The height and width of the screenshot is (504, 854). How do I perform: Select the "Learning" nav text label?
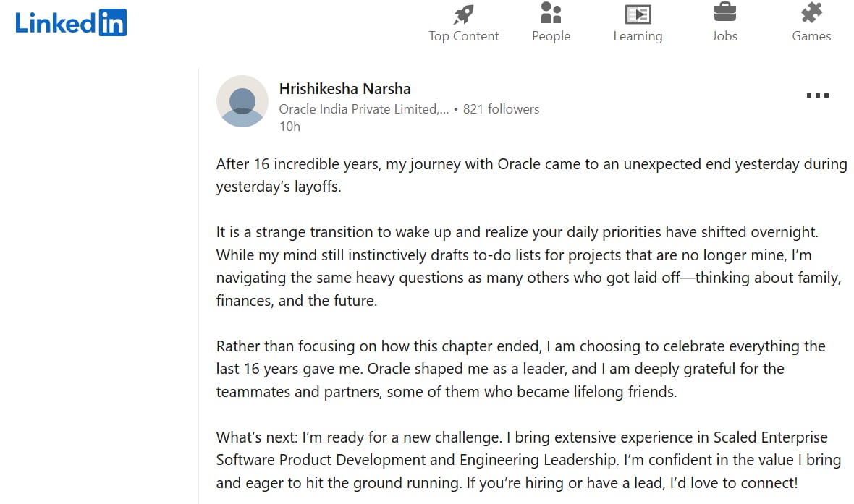coord(638,36)
